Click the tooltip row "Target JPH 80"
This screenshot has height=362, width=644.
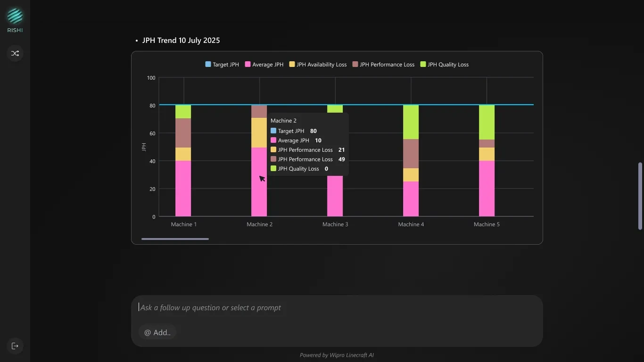coord(294,131)
